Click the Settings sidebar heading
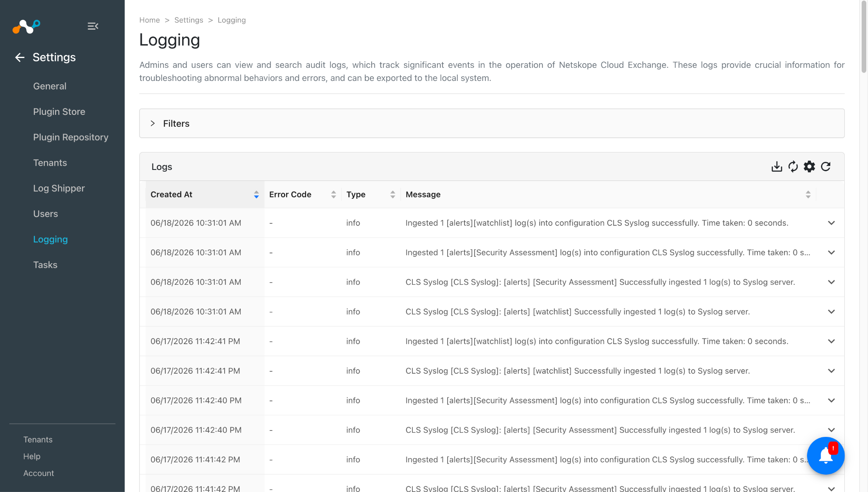The image size is (868, 492). point(54,57)
